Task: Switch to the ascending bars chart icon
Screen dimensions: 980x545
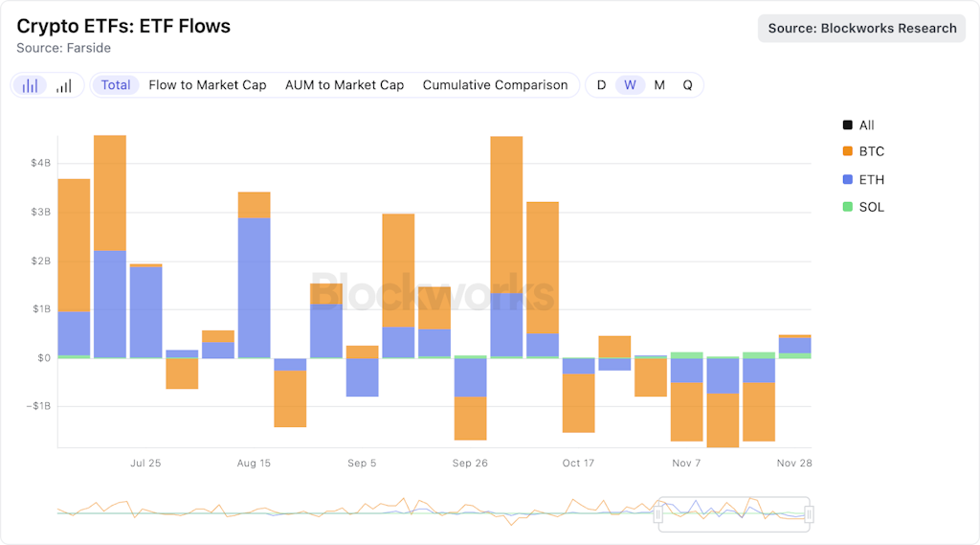Action: coord(63,85)
